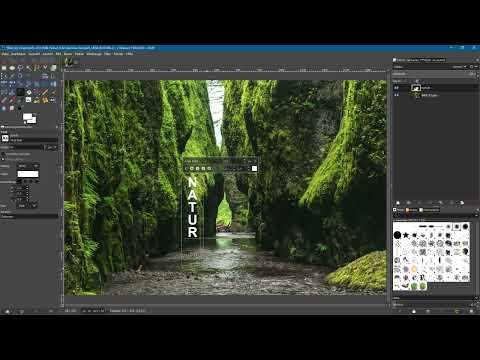Switch to the Patterns tab
Screen dimensions: 480x360
pyautogui.click(x=411, y=210)
